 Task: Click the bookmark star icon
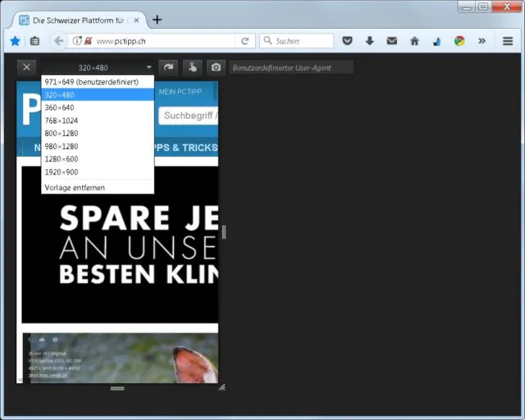pyautogui.click(x=15, y=40)
